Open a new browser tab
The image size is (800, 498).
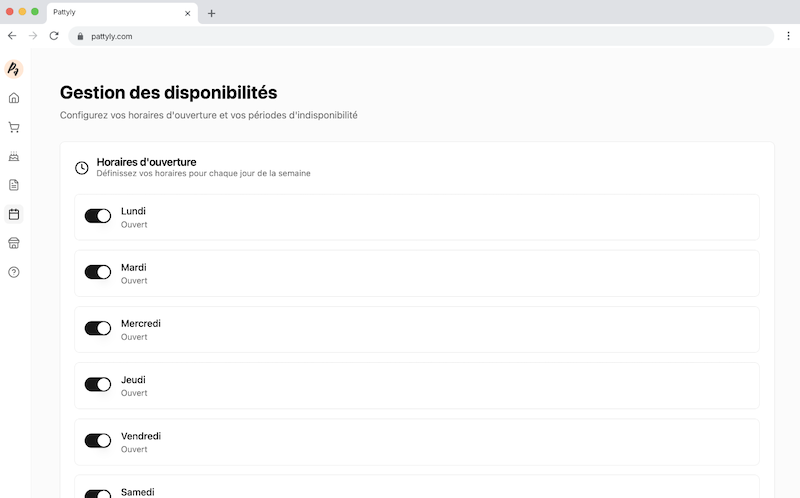211,13
